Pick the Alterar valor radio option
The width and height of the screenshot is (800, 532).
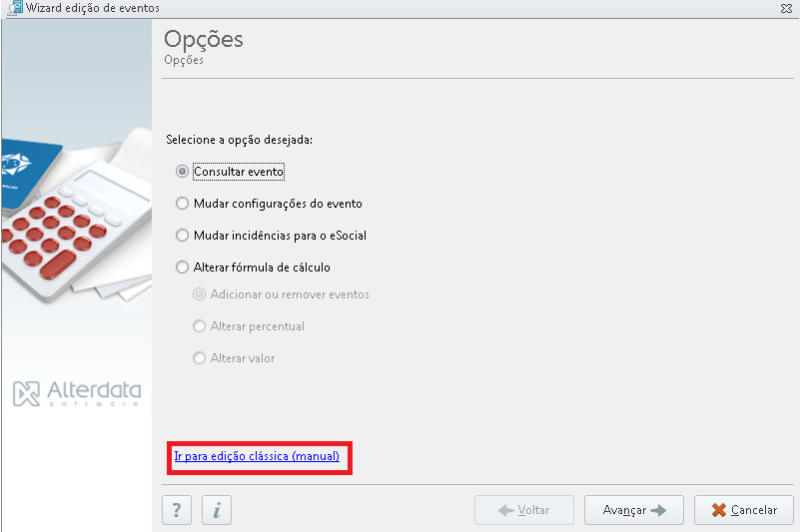[199, 358]
